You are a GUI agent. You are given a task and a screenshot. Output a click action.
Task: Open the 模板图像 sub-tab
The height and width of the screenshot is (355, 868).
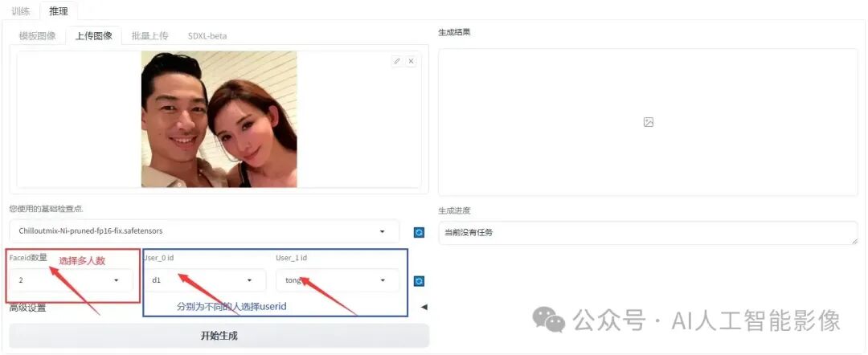(x=37, y=35)
